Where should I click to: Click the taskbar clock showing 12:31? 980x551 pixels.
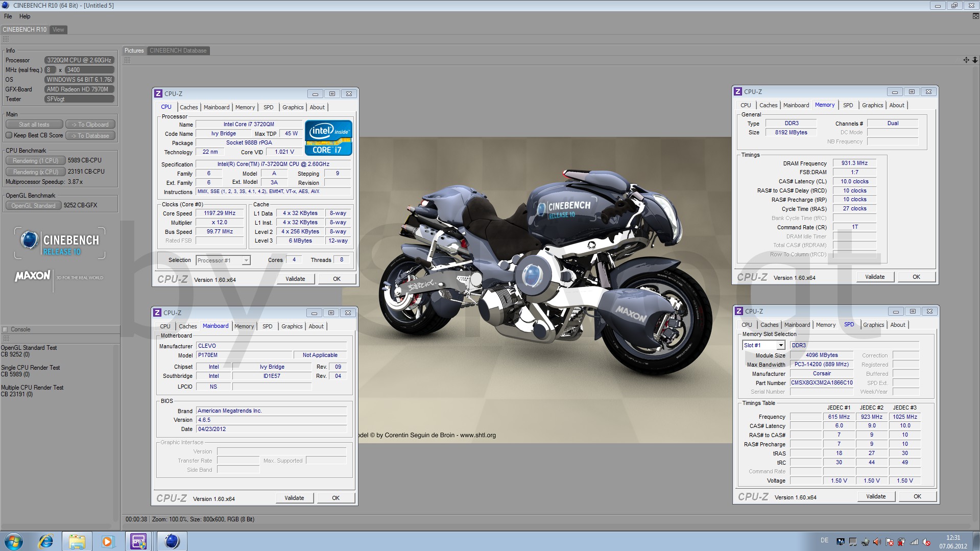coord(953,542)
